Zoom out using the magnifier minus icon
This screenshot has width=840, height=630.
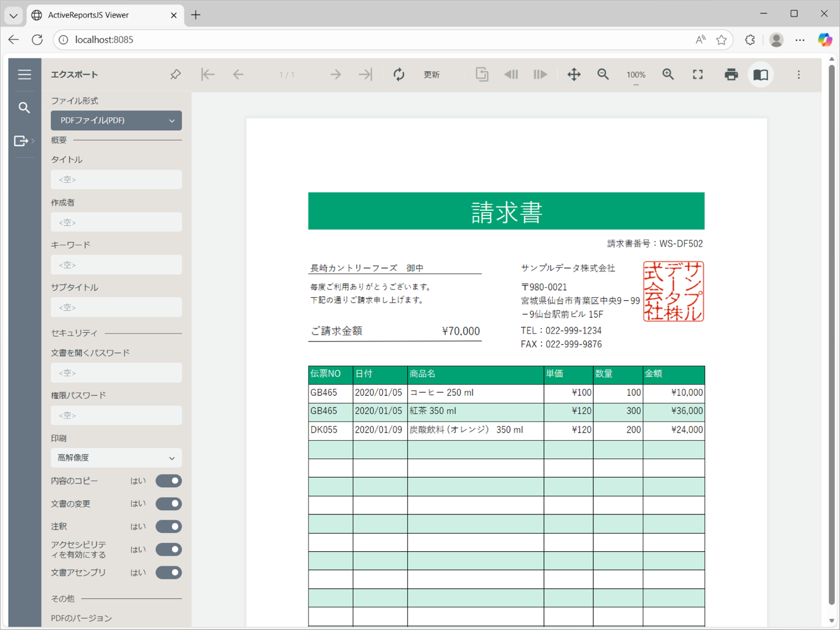tap(603, 75)
